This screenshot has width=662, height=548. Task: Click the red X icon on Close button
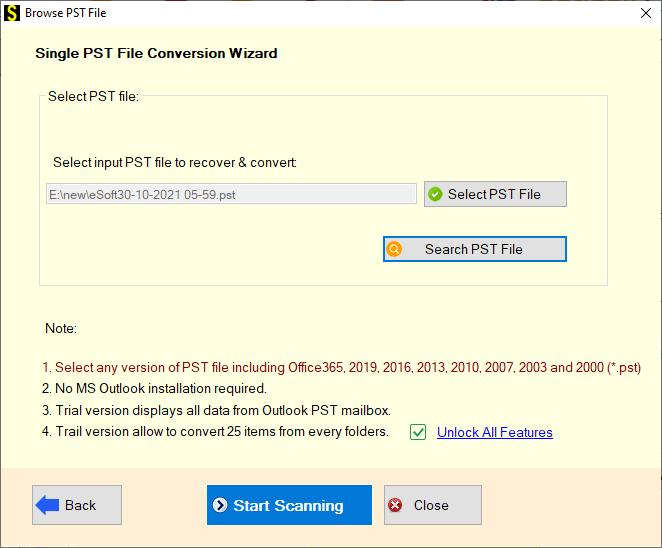395,505
